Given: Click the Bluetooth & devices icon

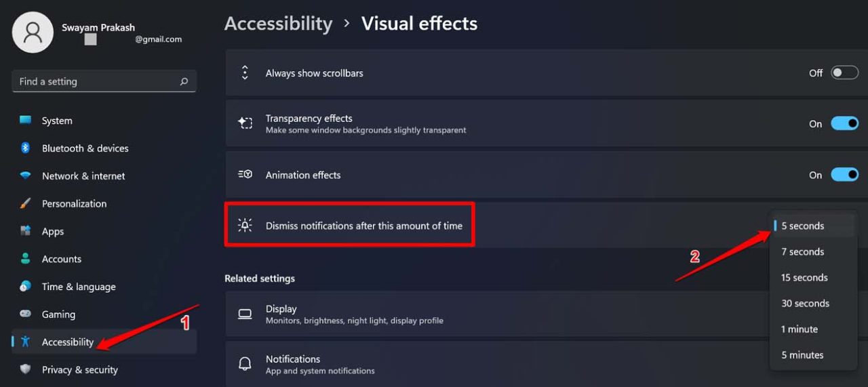Looking at the screenshot, I should tap(26, 148).
